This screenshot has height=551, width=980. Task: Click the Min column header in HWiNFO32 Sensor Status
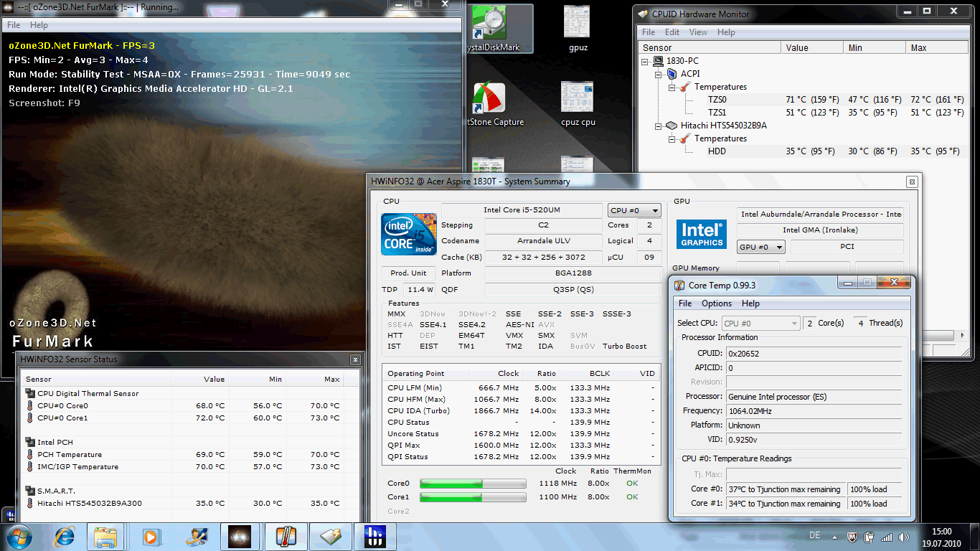click(257, 379)
